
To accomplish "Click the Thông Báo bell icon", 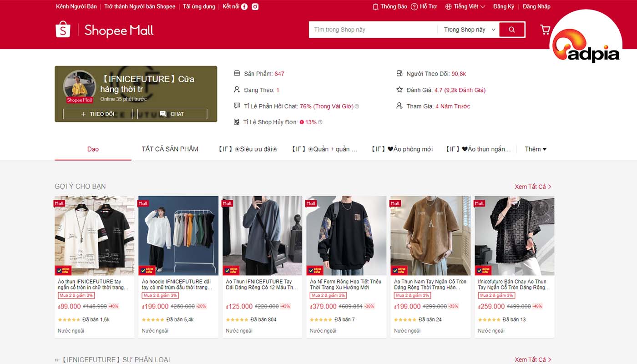I will coord(375,7).
